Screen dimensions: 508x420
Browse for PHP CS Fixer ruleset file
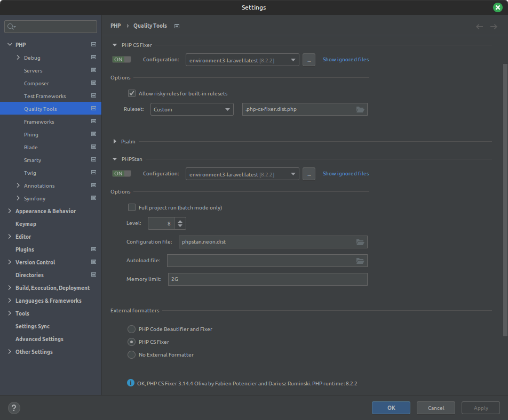click(360, 109)
